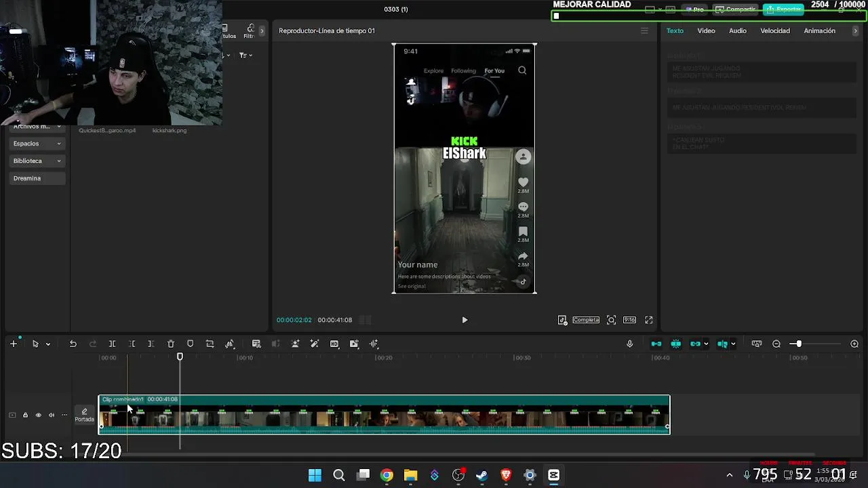868x488 pixels.
Task: Click the Exportar button
Action: [x=783, y=9]
